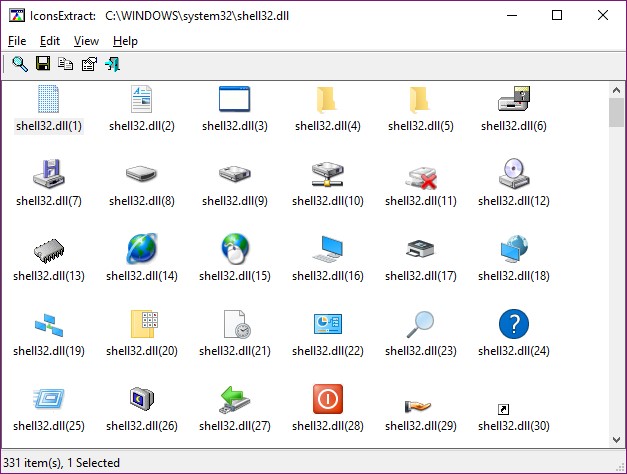Minimize the IconsExtract window
627x474 pixels.
[x=512, y=15]
